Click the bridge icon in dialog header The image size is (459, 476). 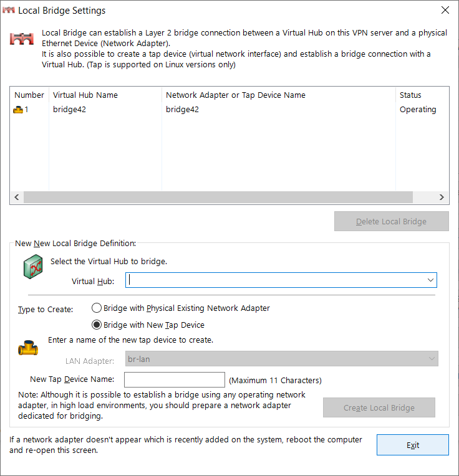pos(21,39)
